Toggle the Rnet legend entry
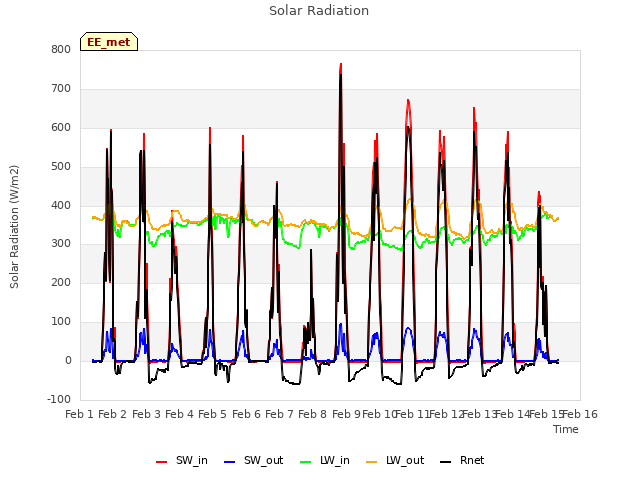640x480 pixels. [x=462, y=461]
